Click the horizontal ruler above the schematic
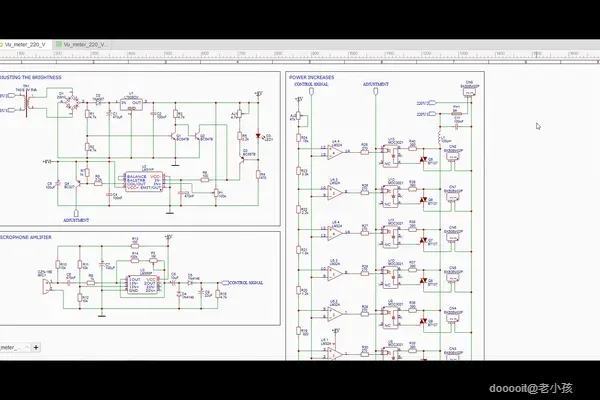The height and width of the screenshot is (400, 600). 300,56
